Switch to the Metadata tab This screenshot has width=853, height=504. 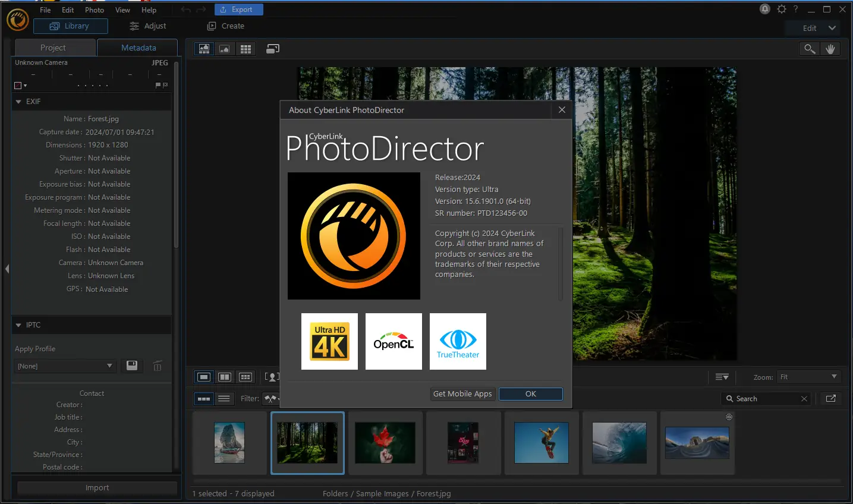coord(137,48)
